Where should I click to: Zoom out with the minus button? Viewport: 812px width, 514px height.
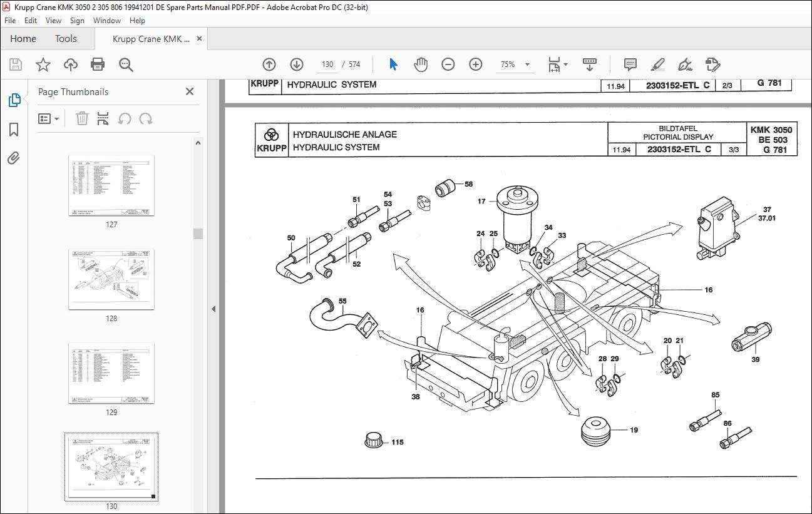(448, 64)
